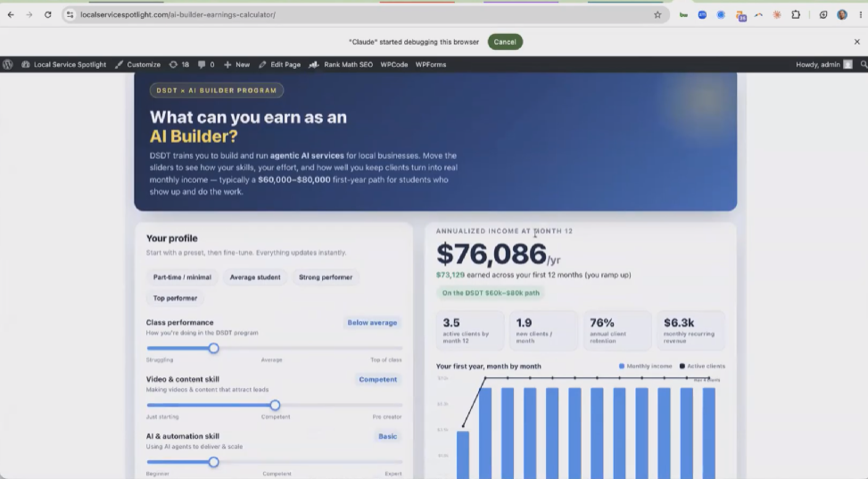Reload the page with browser refresh icon

(47, 15)
